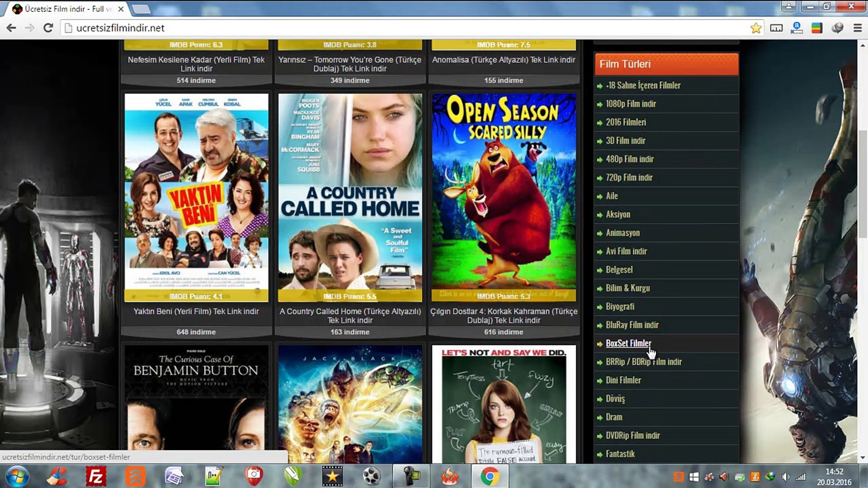Click the clock showing 14:52
Screen dimensions: 868x488
coord(834,472)
